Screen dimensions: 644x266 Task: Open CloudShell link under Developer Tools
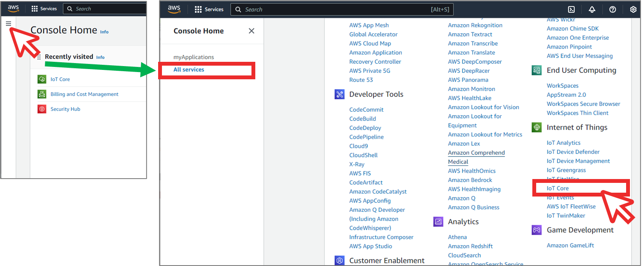tap(364, 155)
